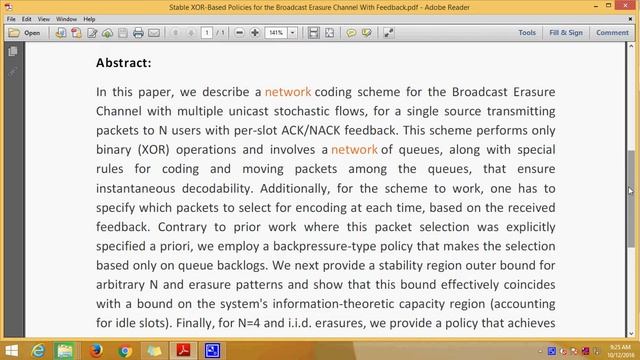Screen dimensions: 640x360
Task: Click the vertical scrollbar thumb
Action: point(631,199)
